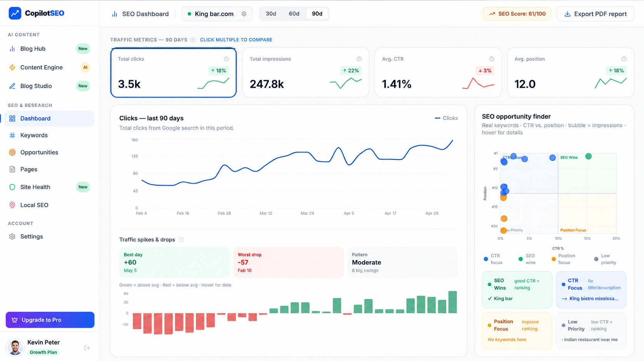Open Content Engine in the sidebar

[x=49, y=67]
